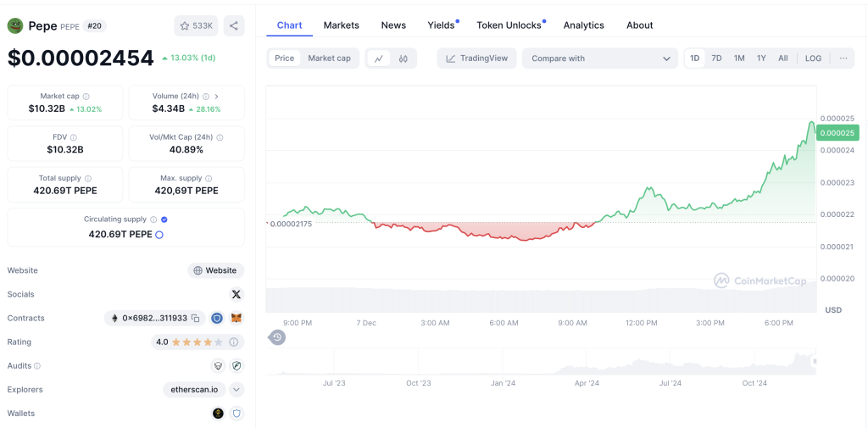Select the Price chart toggle
868x428 pixels.
tap(285, 58)
